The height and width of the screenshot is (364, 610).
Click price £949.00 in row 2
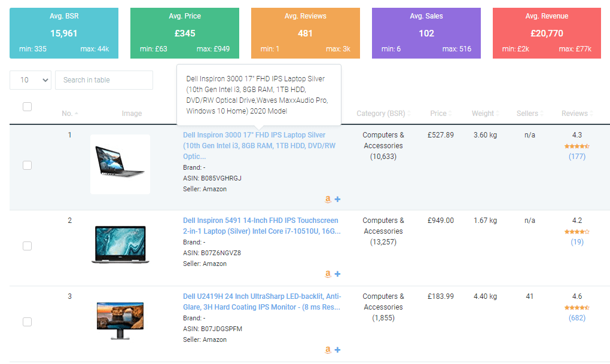[440, 221]
